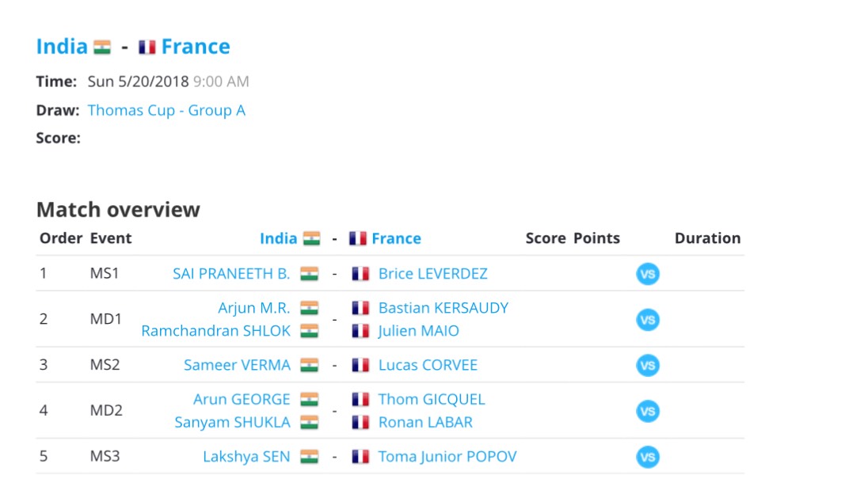868x483 pixels.
Task: View Lucas CORVEE player page
Action: 428,365
